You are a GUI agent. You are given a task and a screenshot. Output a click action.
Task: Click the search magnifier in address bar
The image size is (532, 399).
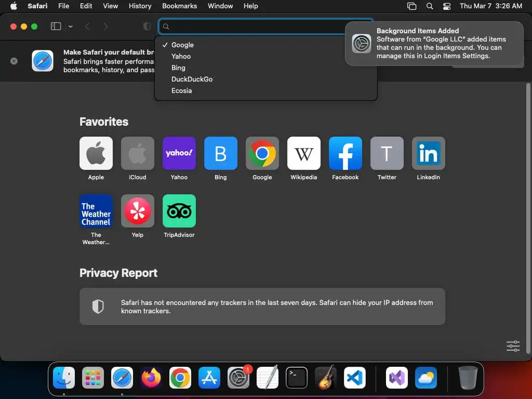coord(166,26)
